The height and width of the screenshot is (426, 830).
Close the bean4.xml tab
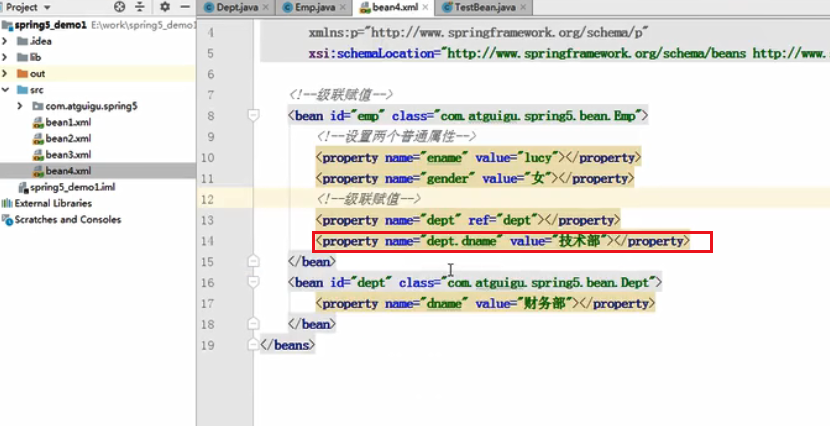[x=425, y=7]
